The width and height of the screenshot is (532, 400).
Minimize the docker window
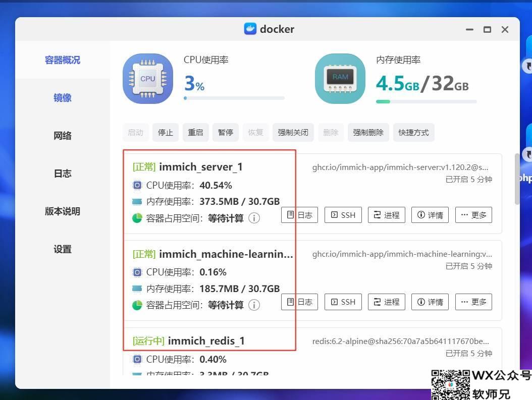click(x=469, y=29)
